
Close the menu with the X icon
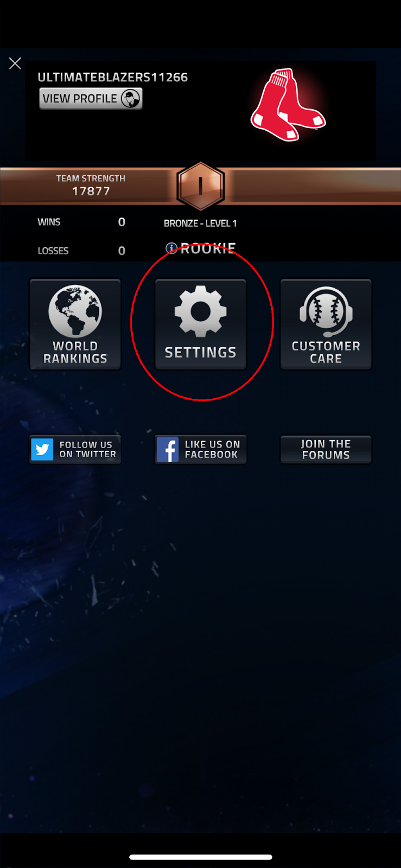15,63
